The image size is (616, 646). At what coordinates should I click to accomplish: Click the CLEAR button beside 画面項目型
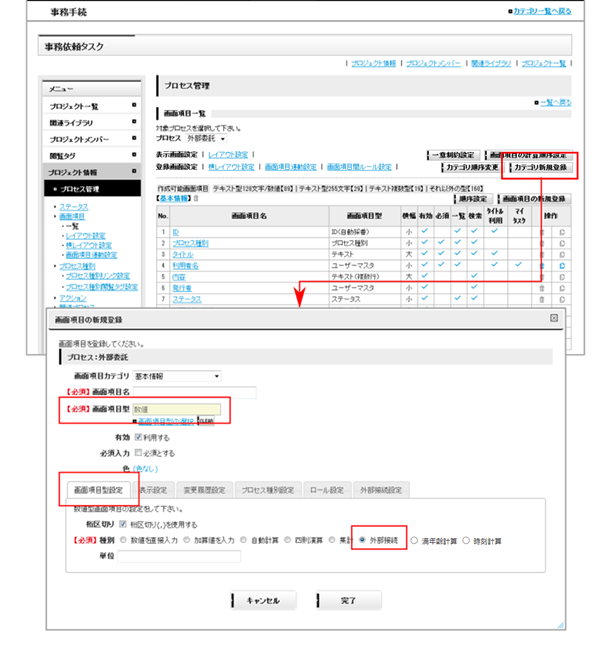tap(206, 421)
